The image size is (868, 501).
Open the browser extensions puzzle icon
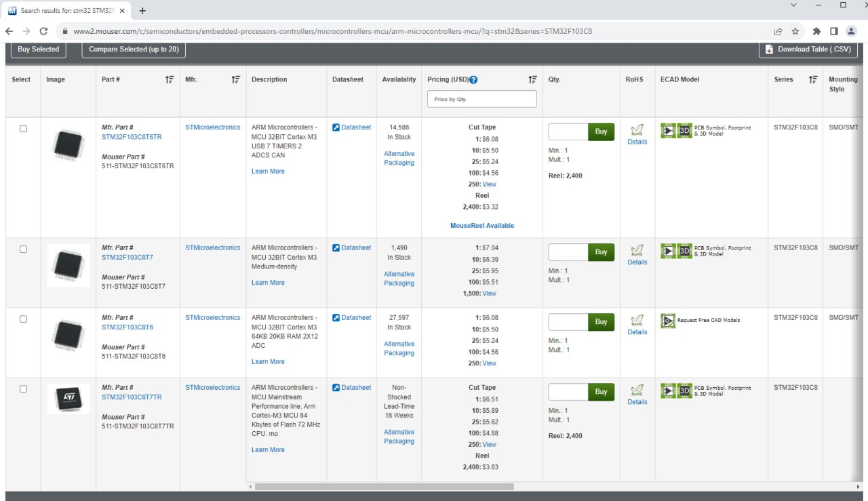point(816,31)
